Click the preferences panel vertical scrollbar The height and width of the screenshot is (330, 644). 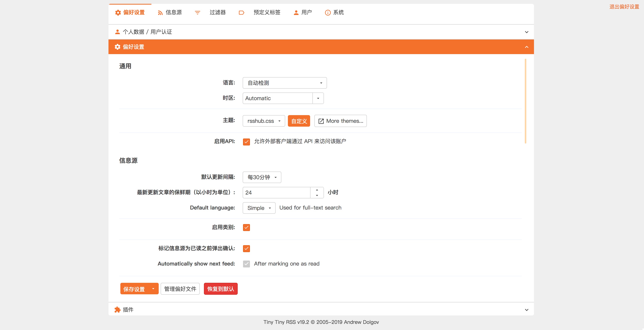click(x=526, y=101)
